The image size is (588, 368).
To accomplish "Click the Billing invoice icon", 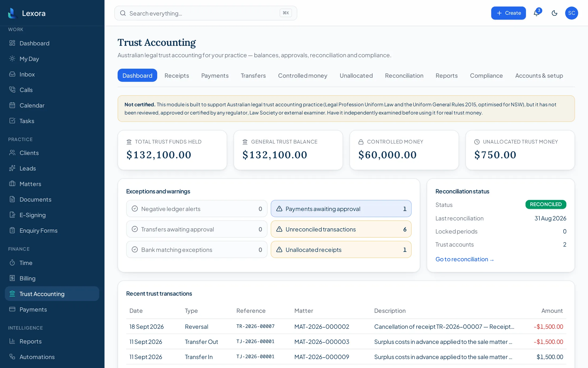I will 12,278.
